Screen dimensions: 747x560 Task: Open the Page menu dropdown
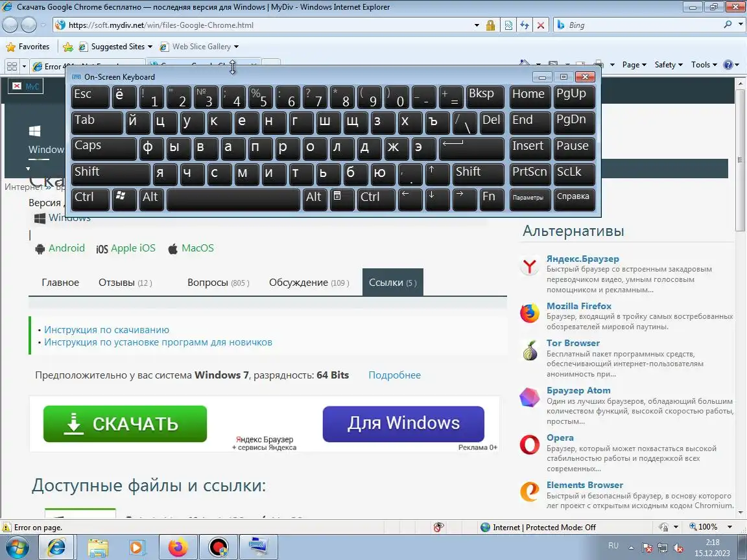(x=634, y=65)
